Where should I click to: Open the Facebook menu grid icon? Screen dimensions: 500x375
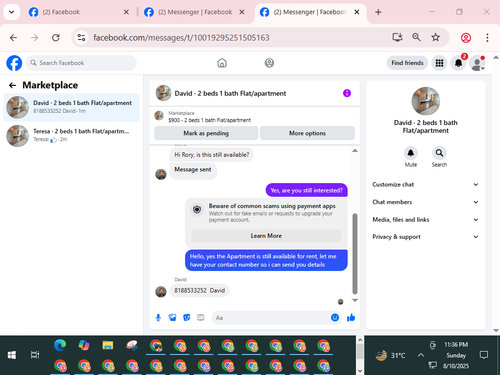point(439,63)
